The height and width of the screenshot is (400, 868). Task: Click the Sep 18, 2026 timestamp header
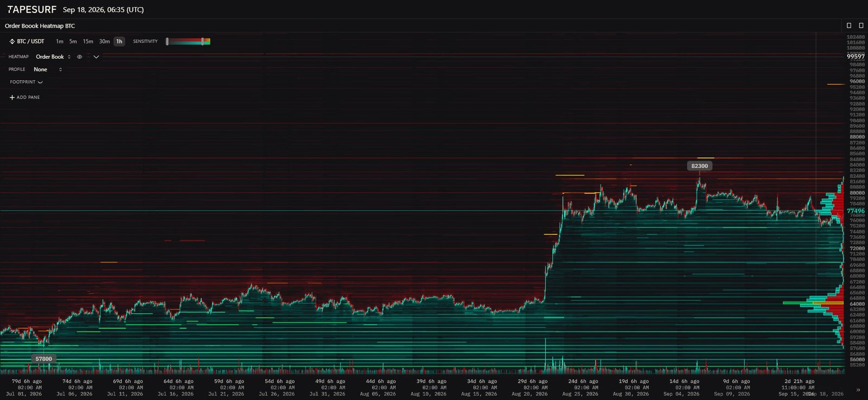[103, 10]
